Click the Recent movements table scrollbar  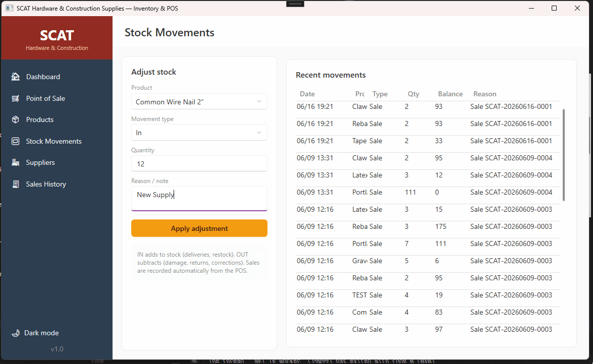click(x=564, y=155)
